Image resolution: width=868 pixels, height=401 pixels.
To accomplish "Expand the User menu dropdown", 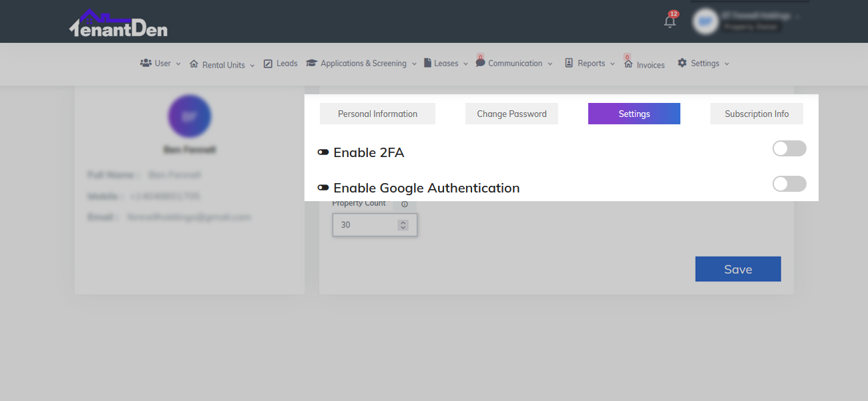I will (160, 63).
